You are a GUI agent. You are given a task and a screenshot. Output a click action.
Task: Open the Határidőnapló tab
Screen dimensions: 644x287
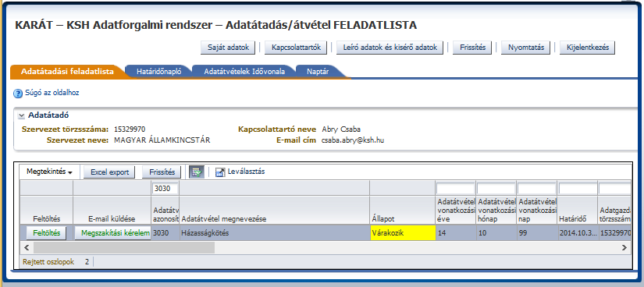point(158,72)
